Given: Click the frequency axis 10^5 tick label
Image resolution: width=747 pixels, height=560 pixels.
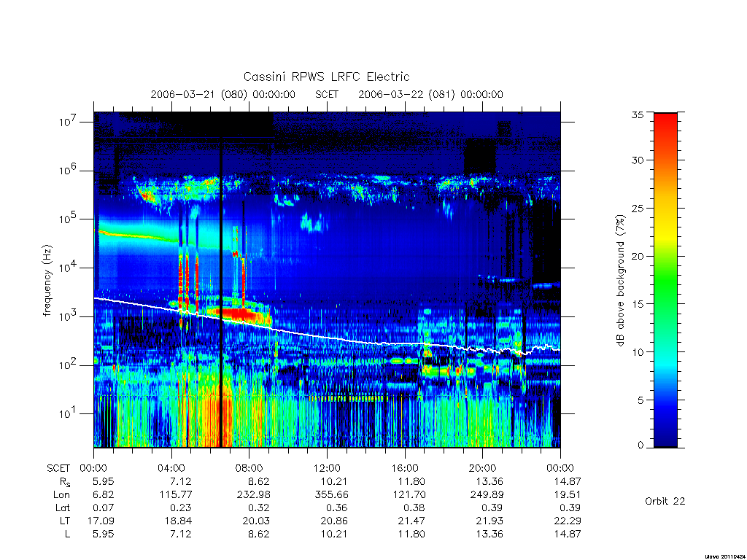Looking at the screenshot, I should (68, 218).
